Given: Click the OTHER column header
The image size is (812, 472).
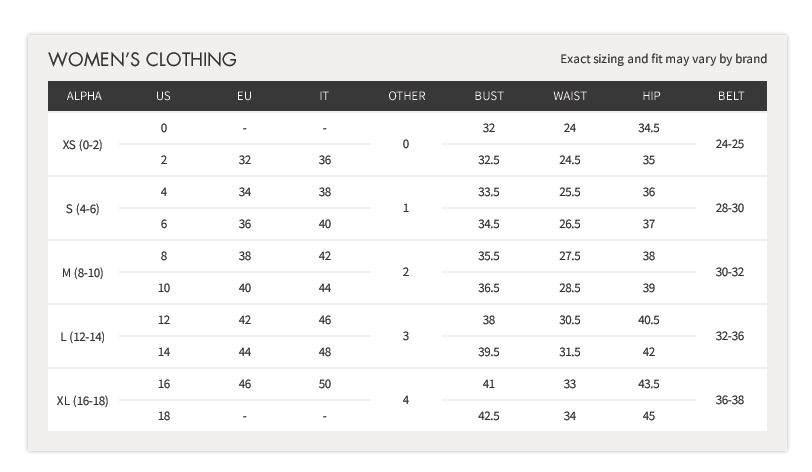Looking at the screenshot, I should click(406, 96).
